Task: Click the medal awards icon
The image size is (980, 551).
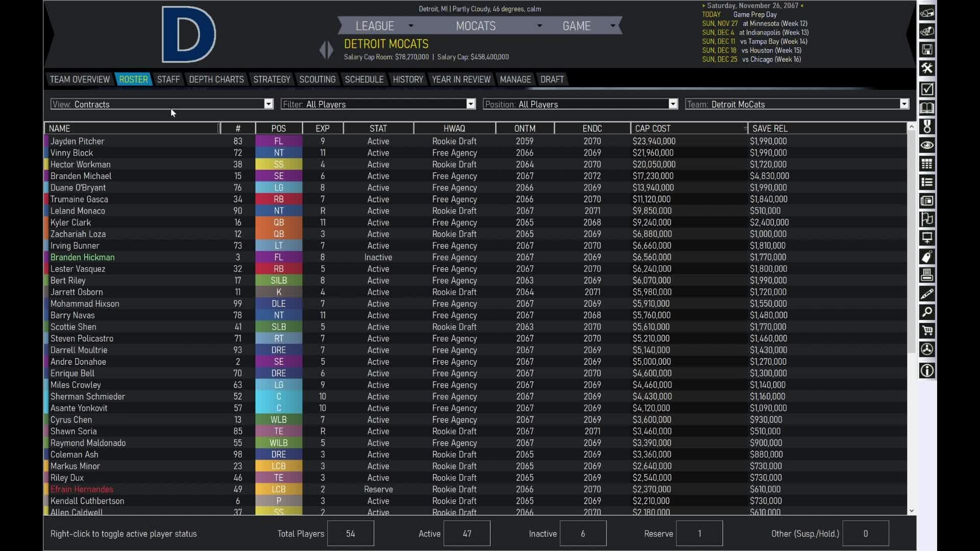Action: 927,127
